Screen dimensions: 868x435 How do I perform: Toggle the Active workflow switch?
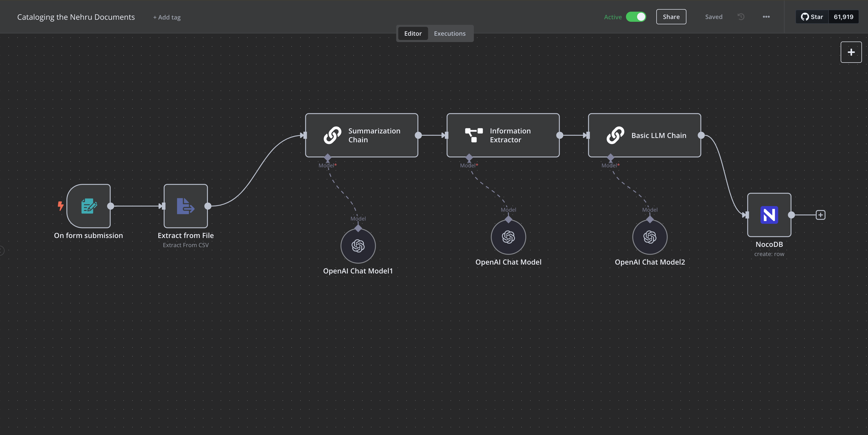636,17
